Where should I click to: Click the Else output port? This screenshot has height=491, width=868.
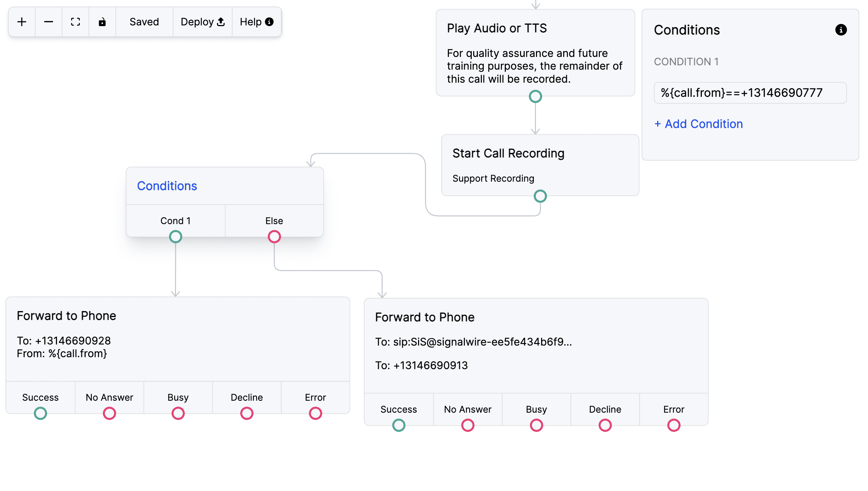pos(274,237)
